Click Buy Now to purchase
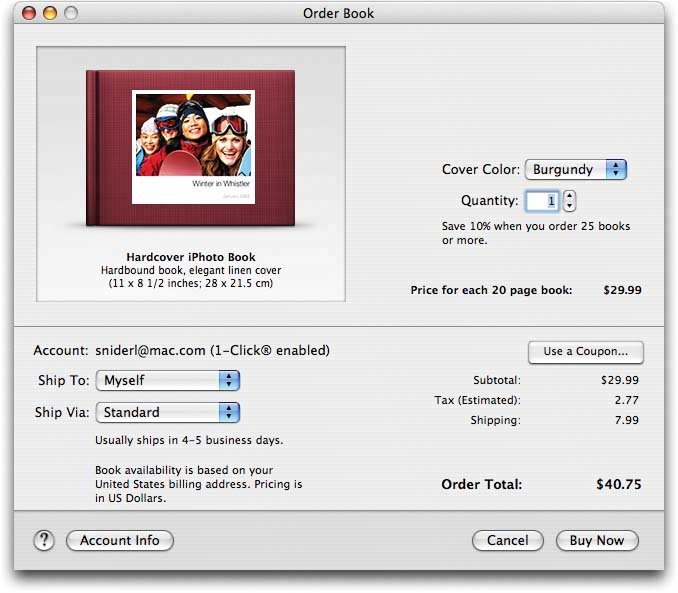The height and width of the screenshot is (593, 678). 597,540
